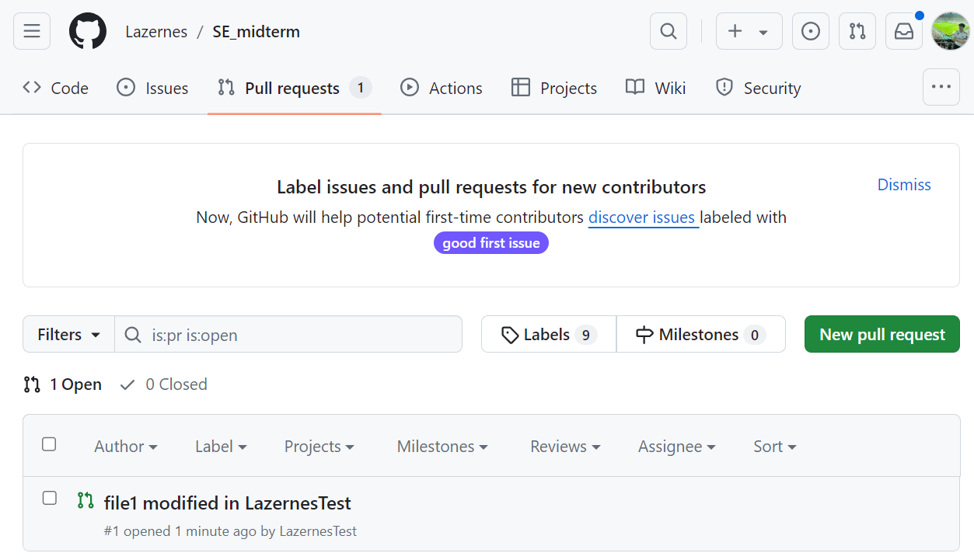This screenshot has width=974, height=560.
Task: Show the 0 Closed pull requests
Action: click(x=163, y=384)
